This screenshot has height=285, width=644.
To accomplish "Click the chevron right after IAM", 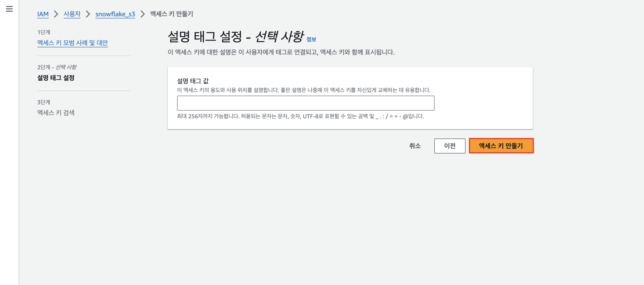I will pos(56,14).
